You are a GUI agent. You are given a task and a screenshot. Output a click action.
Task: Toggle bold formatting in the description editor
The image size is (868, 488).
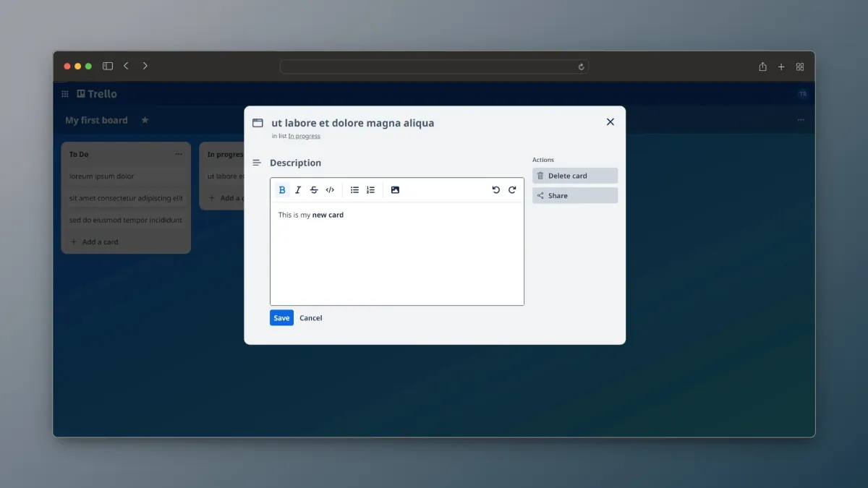click(282, 189)
